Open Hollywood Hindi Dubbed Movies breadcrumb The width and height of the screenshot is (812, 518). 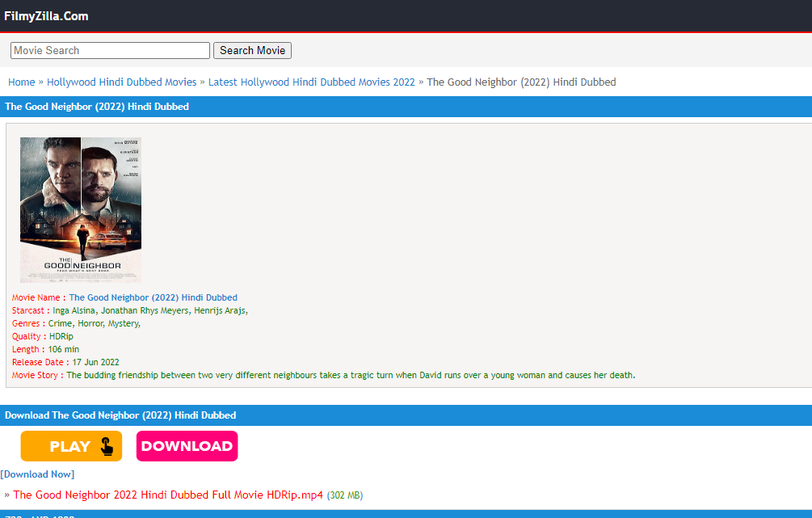click(x=122, y=82)
